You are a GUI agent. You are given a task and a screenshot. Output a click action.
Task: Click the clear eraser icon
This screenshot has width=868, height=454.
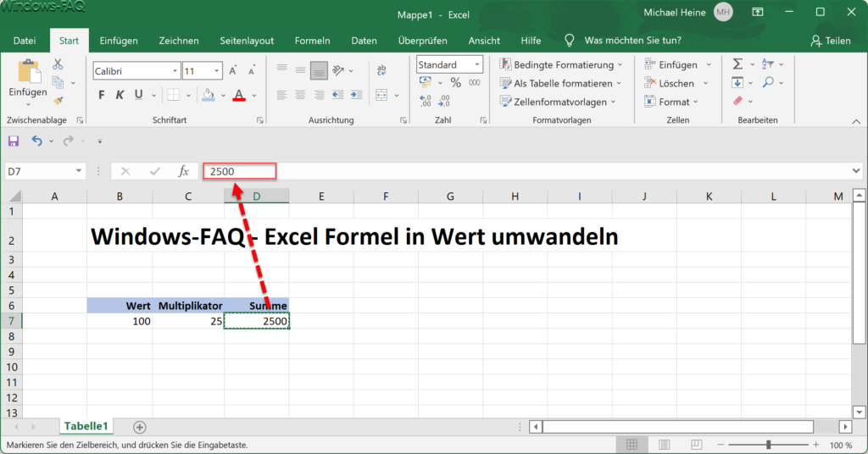click(737, 101)
